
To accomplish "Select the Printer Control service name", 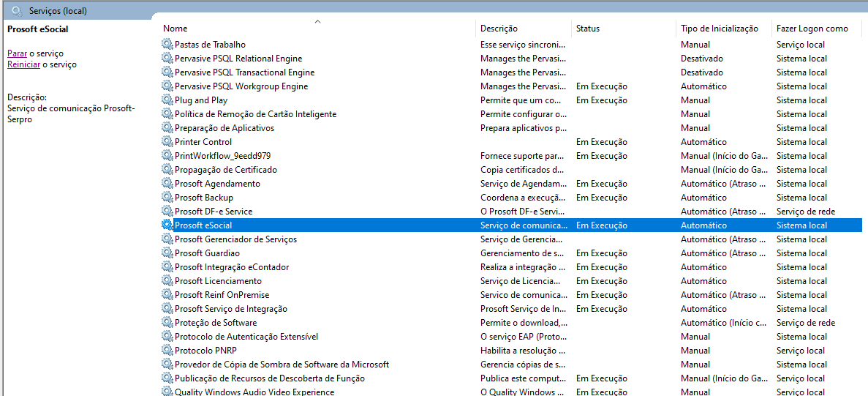I will tap(203, 142).
